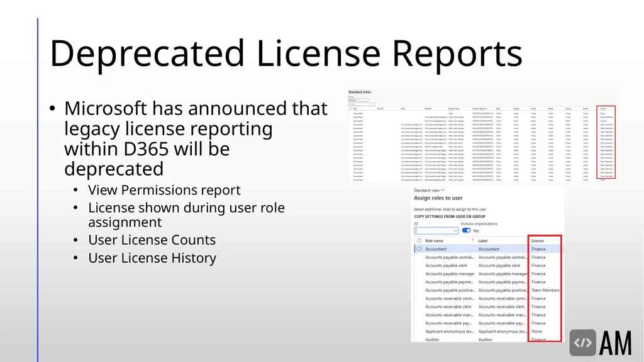Click the sort arrow next to Role name
The image size is (644, 362).
pyautogui.click(x=473, y=240)
